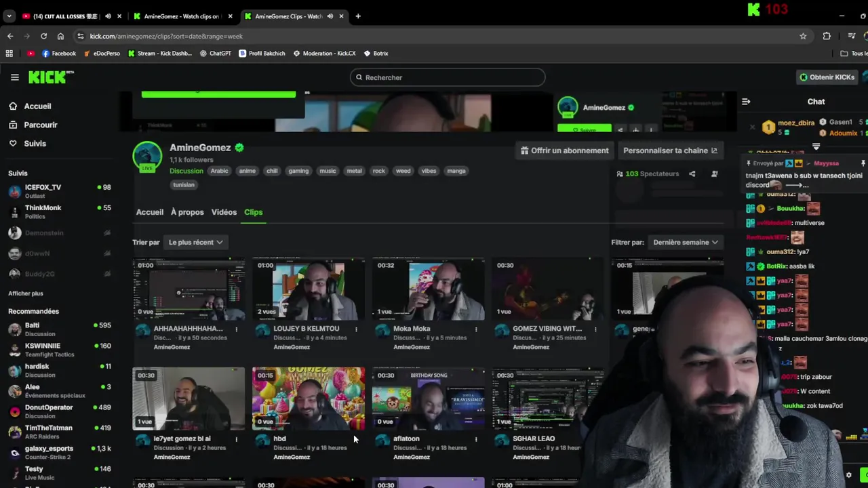Open recommended channel TimTheTatman
This screenshot has height=488, width=868.
tap(59, 431)
